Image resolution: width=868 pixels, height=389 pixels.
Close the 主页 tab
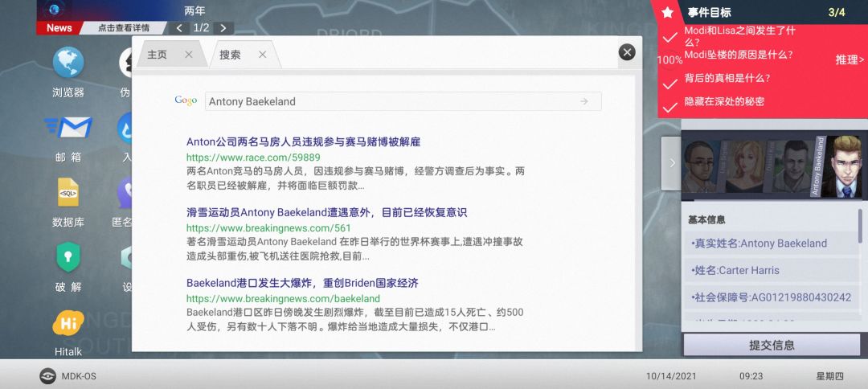point(189,54)
